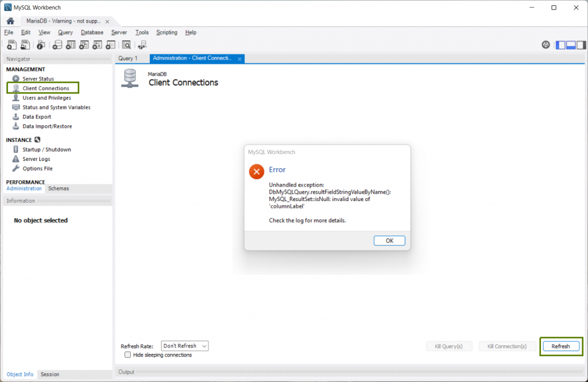Click the Refresh button
This screenshot has width=588, height=382.
[x=560, y=346]
